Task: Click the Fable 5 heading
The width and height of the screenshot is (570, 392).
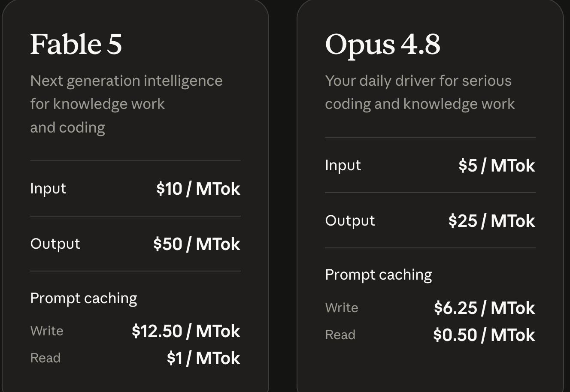Action: tap(76, 44)
